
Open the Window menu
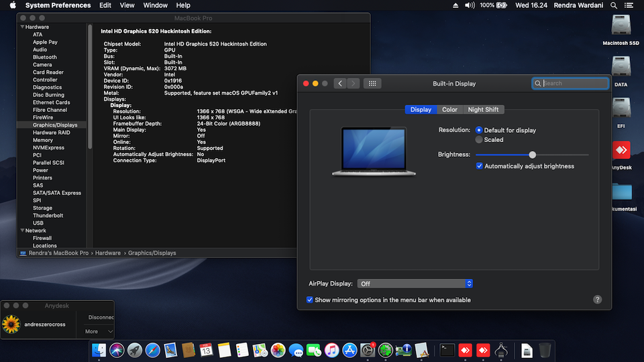pos(155,5)
